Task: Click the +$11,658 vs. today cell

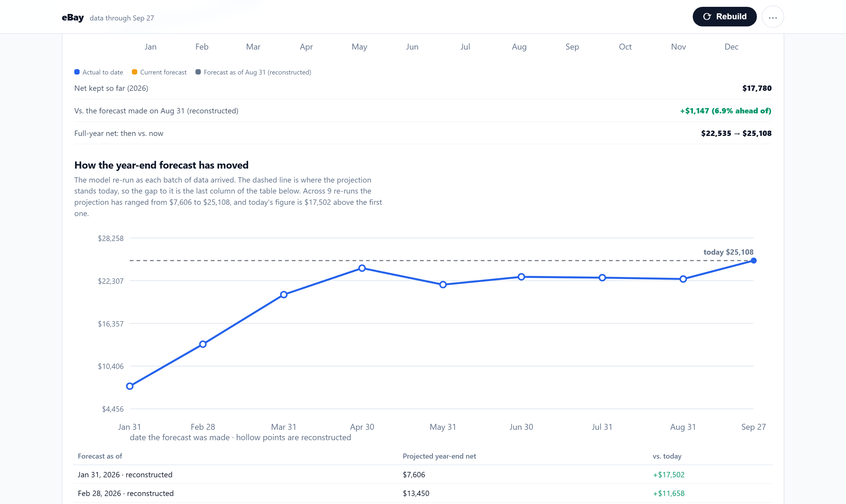Action: [669, 493]
